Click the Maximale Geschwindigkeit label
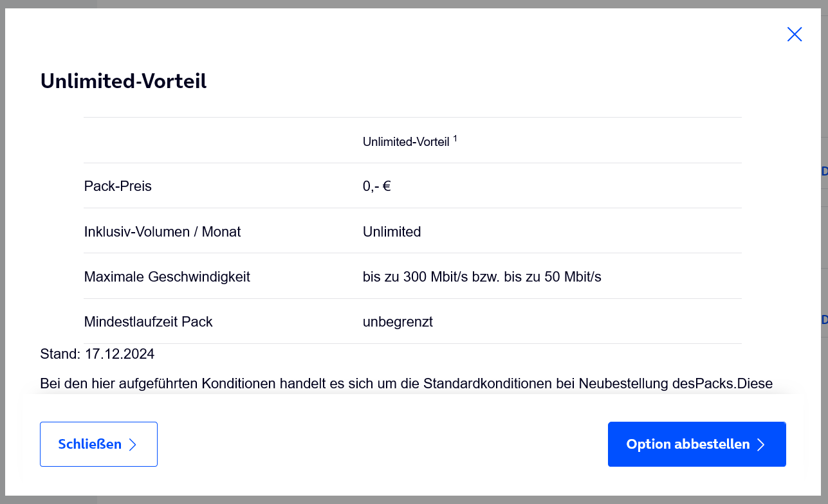828x504 pixels. [x=167, y=277]
